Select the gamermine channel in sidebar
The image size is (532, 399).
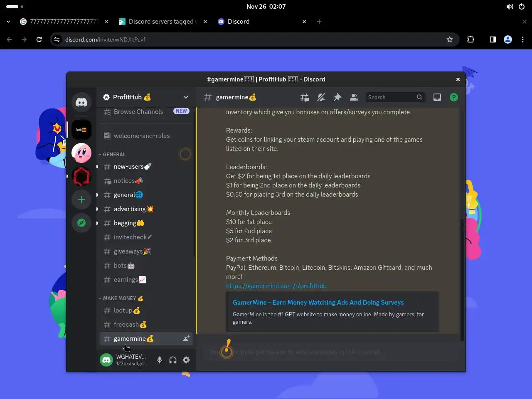[146, 339]
